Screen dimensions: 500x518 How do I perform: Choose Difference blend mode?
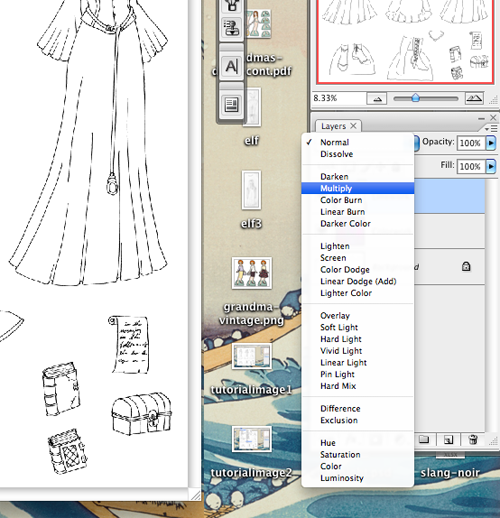(x=357, y=408)
